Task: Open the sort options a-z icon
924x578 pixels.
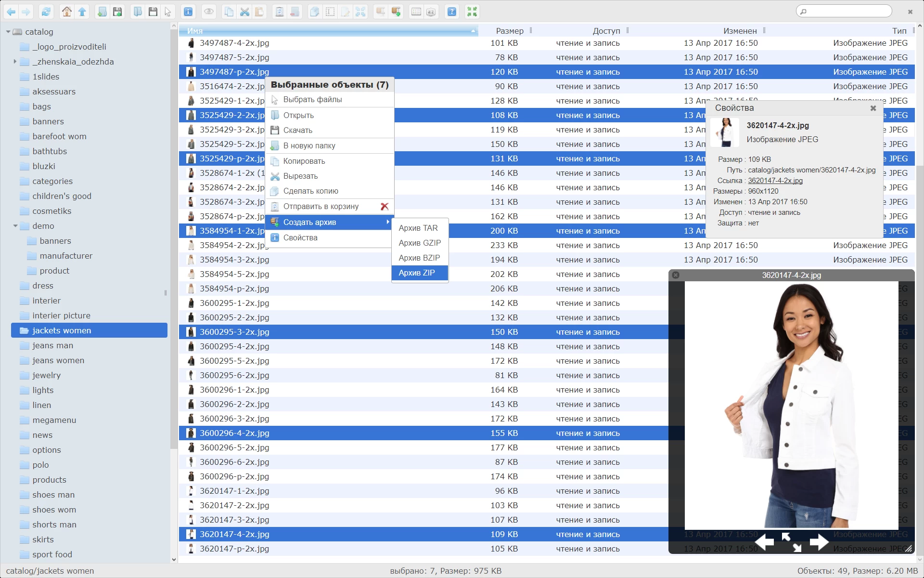Action: (431, 12)
